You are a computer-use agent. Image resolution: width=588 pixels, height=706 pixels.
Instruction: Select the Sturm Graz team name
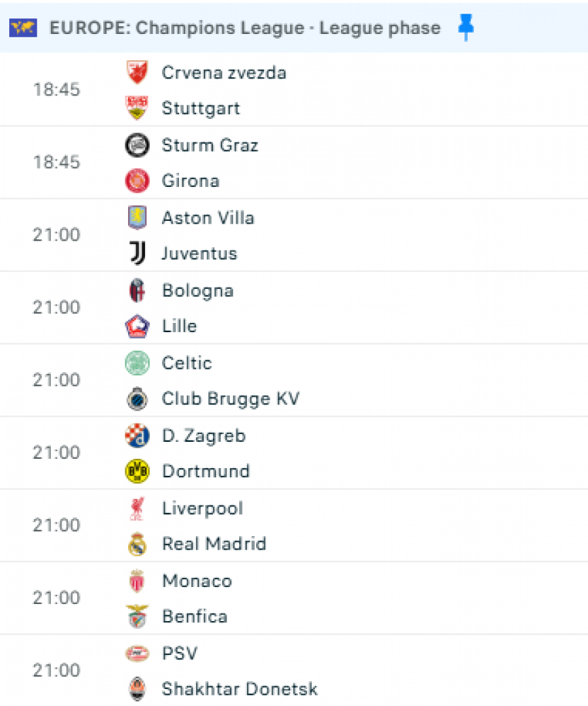(210, 145)
